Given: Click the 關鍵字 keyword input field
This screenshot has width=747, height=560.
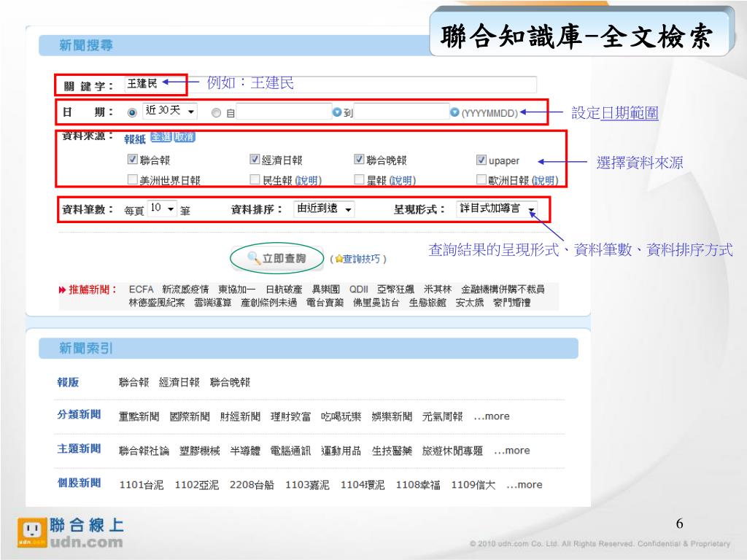Looking at the screenshot, I should (330, 84).
